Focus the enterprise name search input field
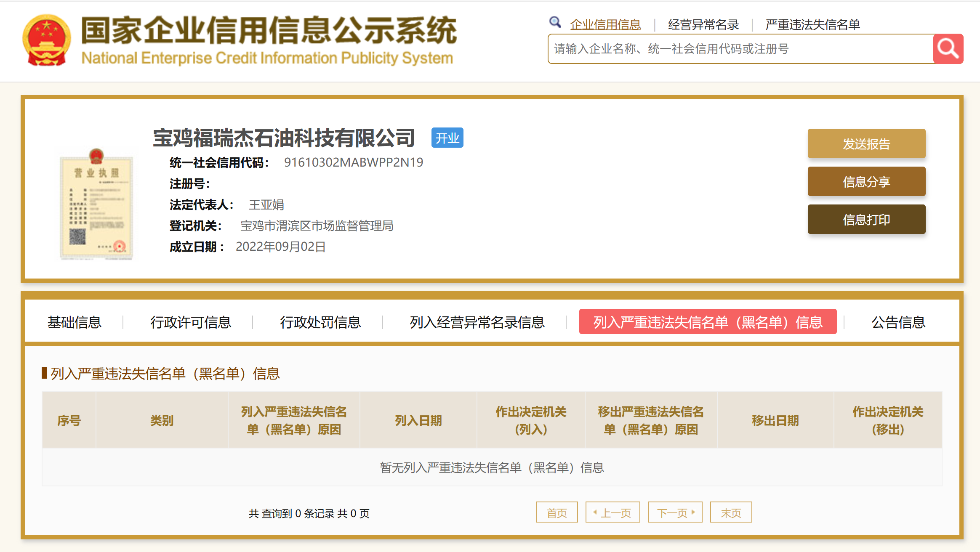 coord(740,49)
